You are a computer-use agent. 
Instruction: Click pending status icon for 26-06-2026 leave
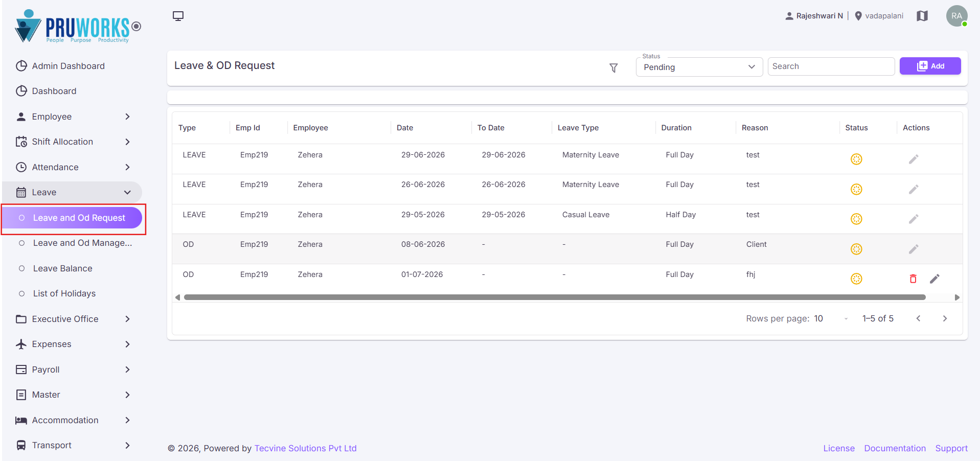(x=856, y=189)
